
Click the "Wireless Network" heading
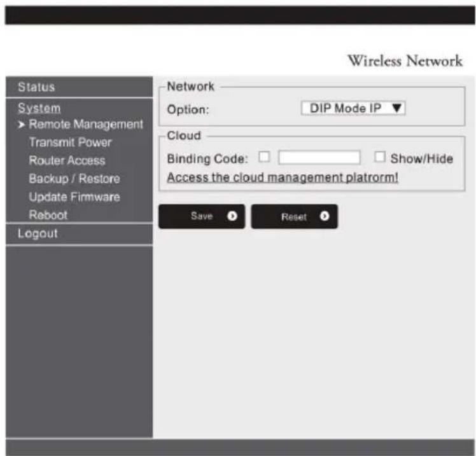coord(405,60)
